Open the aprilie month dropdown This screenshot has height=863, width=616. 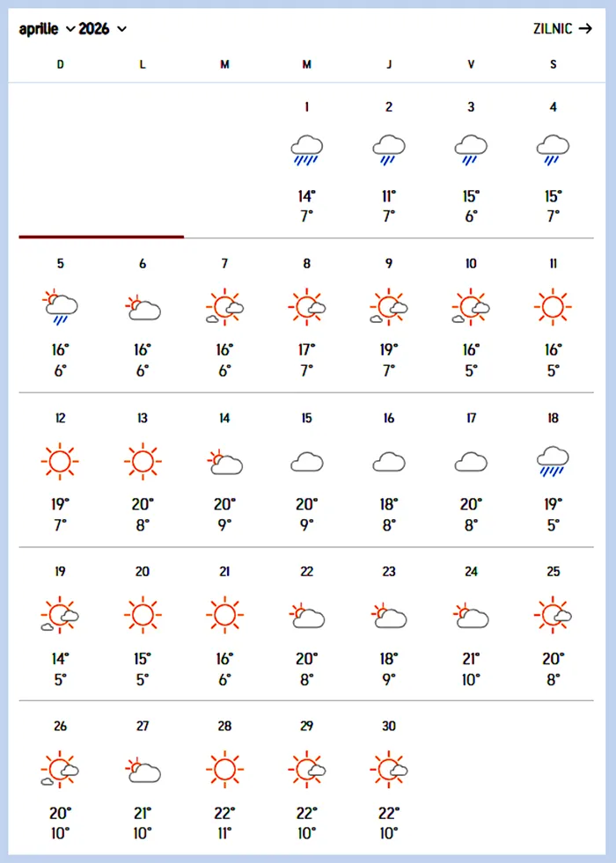(48, 29)
